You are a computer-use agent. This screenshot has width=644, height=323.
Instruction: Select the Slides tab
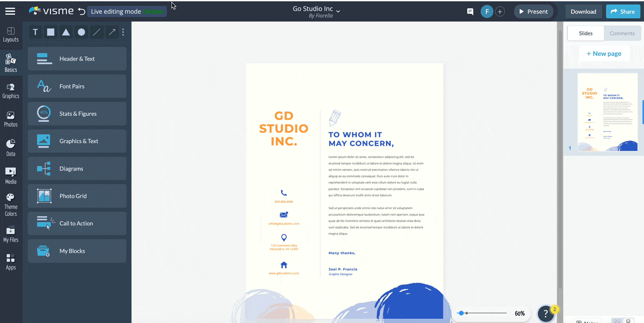coord(586,33)
